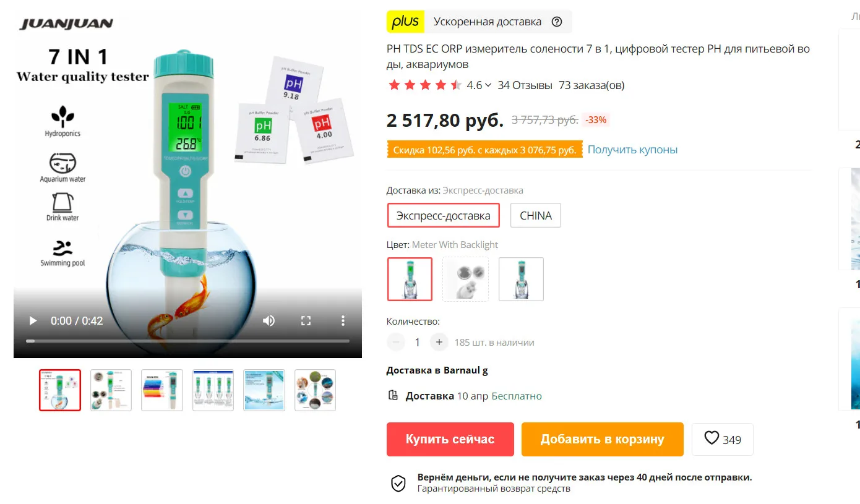Viewport: 860px width, 504px height.
Task: Choose the electrode parts color variant
Action: [465, 280]
